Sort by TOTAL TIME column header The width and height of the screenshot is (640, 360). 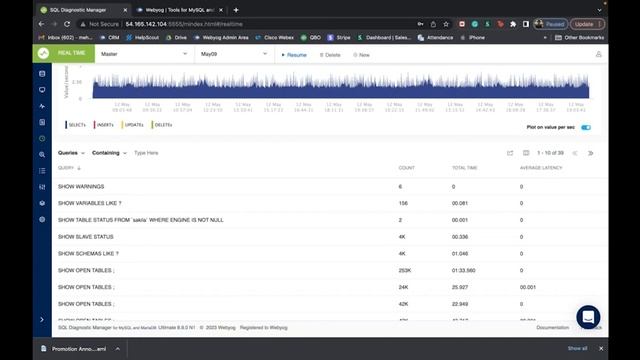pos(464,168)
